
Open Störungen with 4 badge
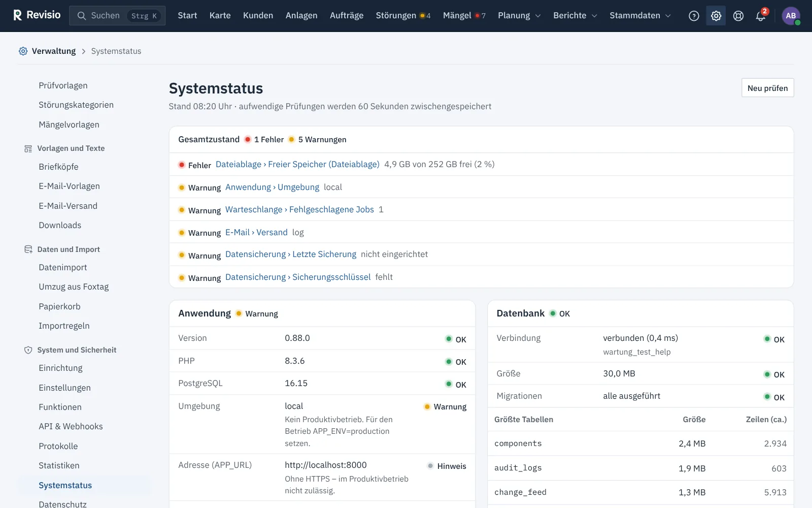click(403, 16)
